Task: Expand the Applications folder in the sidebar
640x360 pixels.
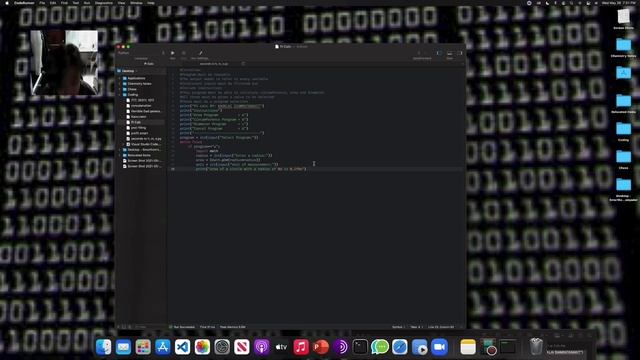Action: [x=120, y=78]
